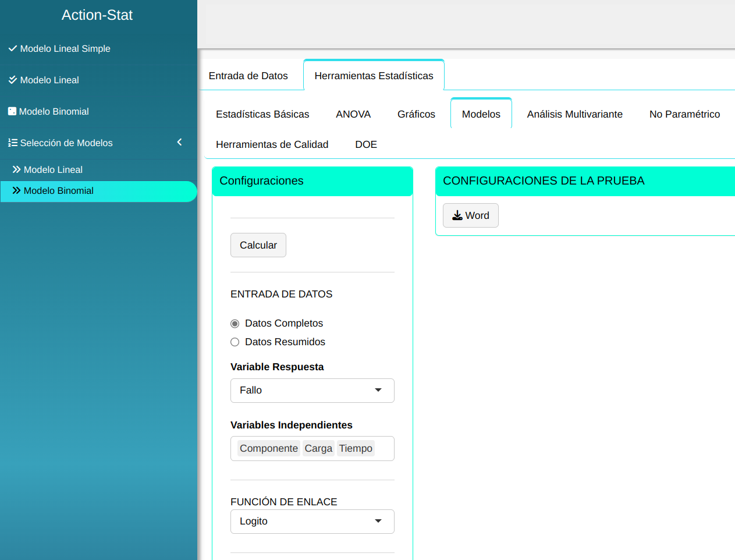Click the double-chevron icon of submenu Modelo Lineal
This screenshot has width=735, height=560.
point(16,169)
